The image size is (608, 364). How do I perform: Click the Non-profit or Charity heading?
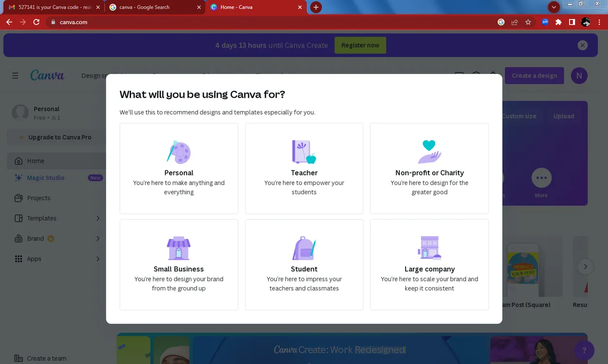pyautogui.click(x=429, y=173)
